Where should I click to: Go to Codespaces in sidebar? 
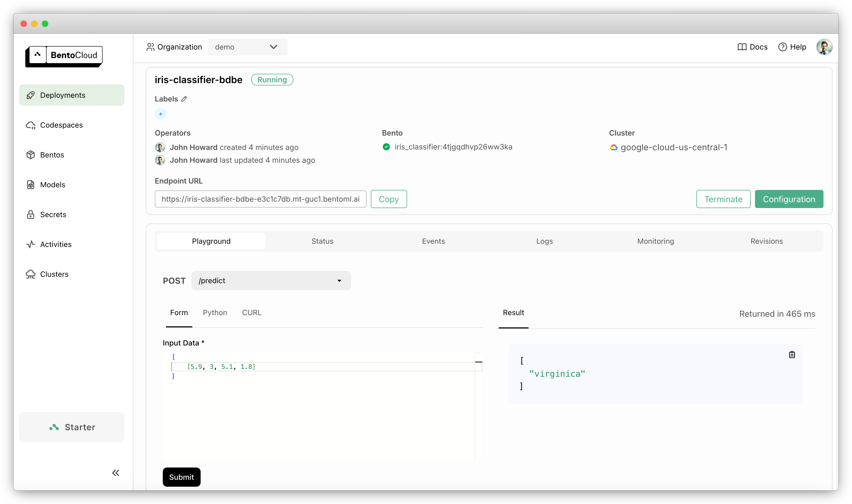72,125
